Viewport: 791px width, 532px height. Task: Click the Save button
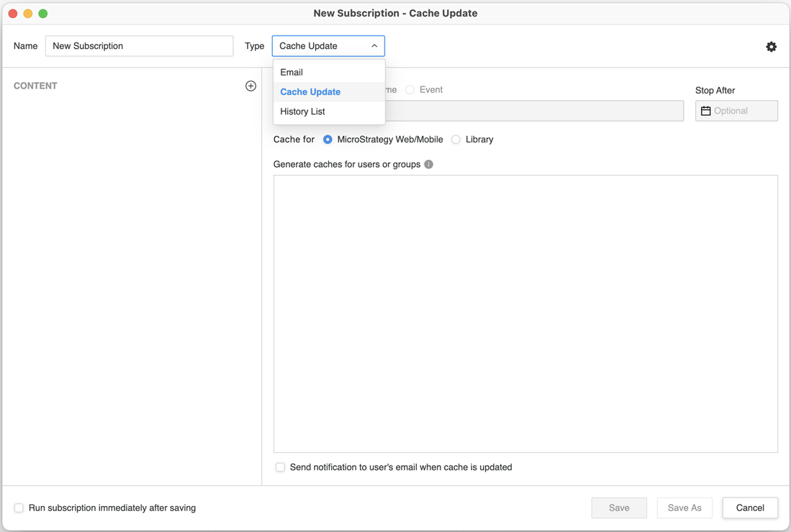[618, 508]
